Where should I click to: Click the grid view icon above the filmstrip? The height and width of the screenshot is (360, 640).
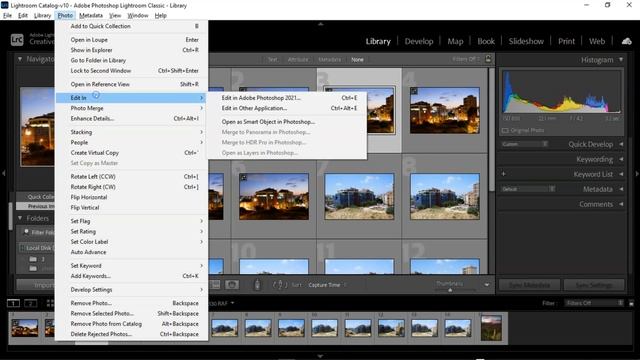50,303
